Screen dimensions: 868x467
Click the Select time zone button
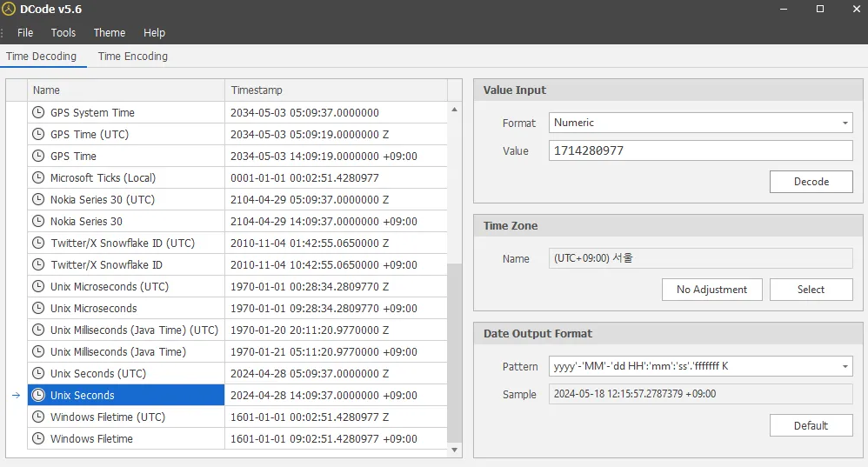point(811,290)
